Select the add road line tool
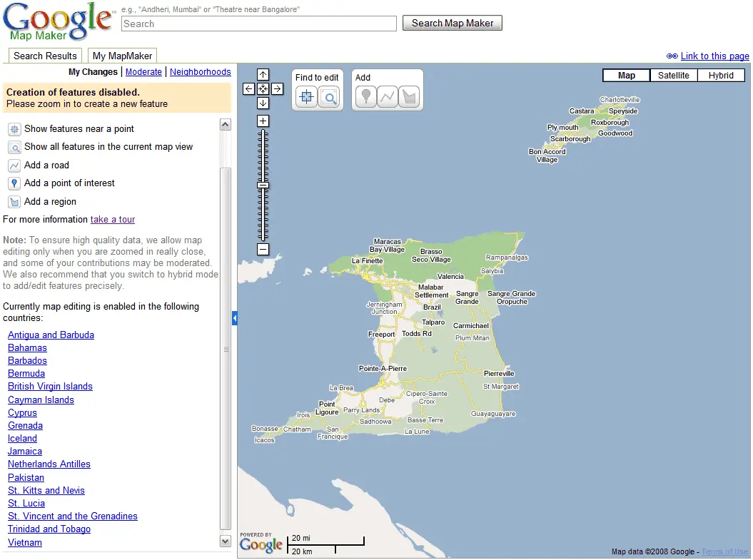This screenshot has height=560, width=753. click(x=387, y=97)
